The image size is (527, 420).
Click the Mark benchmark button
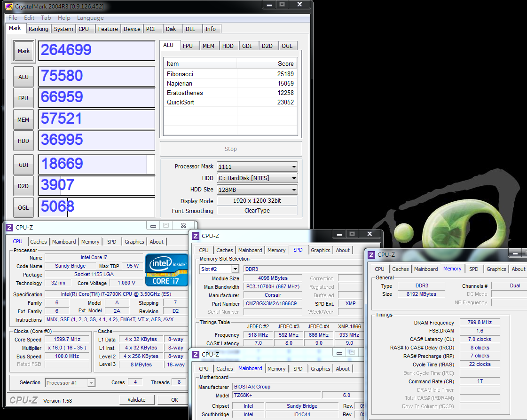[x=24, y=51]
